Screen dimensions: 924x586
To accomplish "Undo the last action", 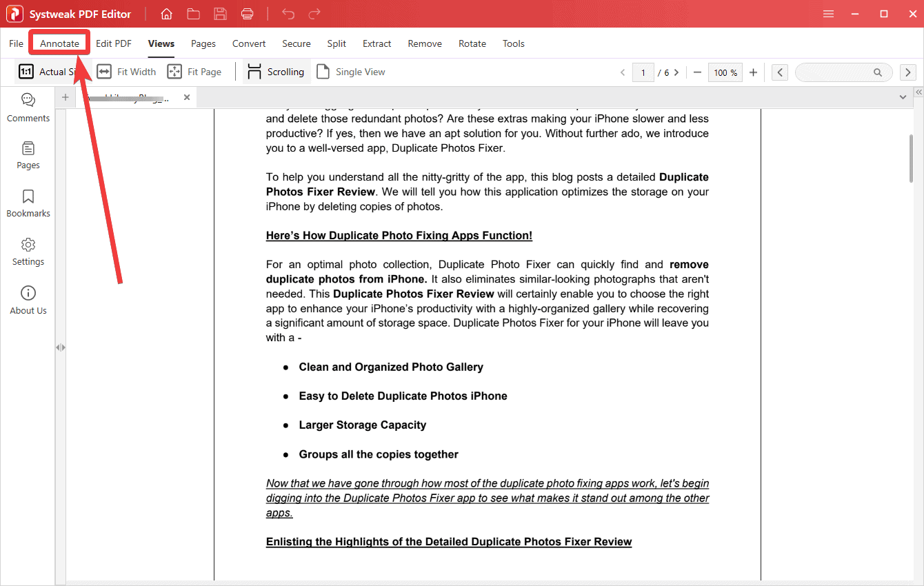I will pyautogui.click(x=288, y=14).
